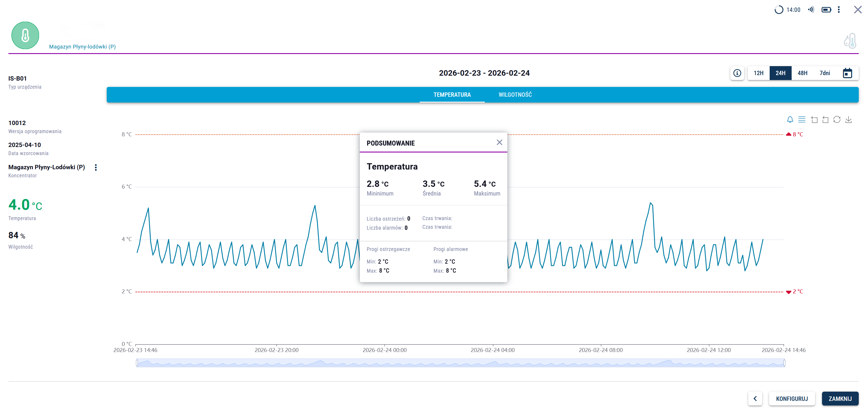Screen dimensions: 868x415
Task: Click the zoom reset back icon
Action: (x=825, y=120)
